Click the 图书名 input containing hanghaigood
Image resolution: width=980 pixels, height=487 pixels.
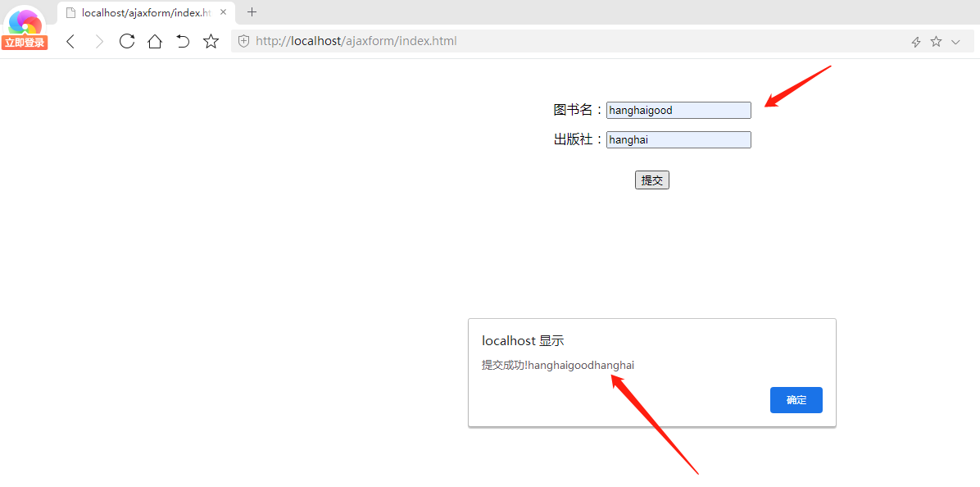(x=678, y=110)
